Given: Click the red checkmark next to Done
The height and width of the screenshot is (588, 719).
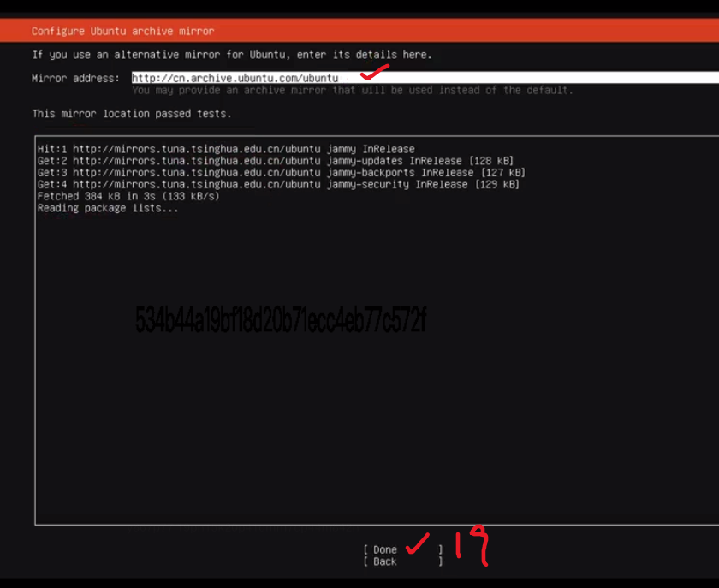Looking at the screenshot, I should tap(417, 543).
